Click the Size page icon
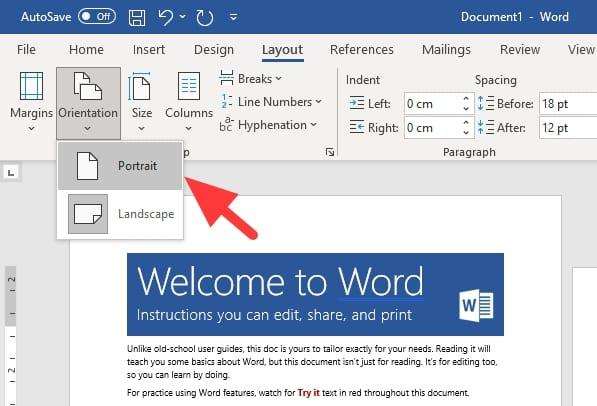 tap(140, 86)
